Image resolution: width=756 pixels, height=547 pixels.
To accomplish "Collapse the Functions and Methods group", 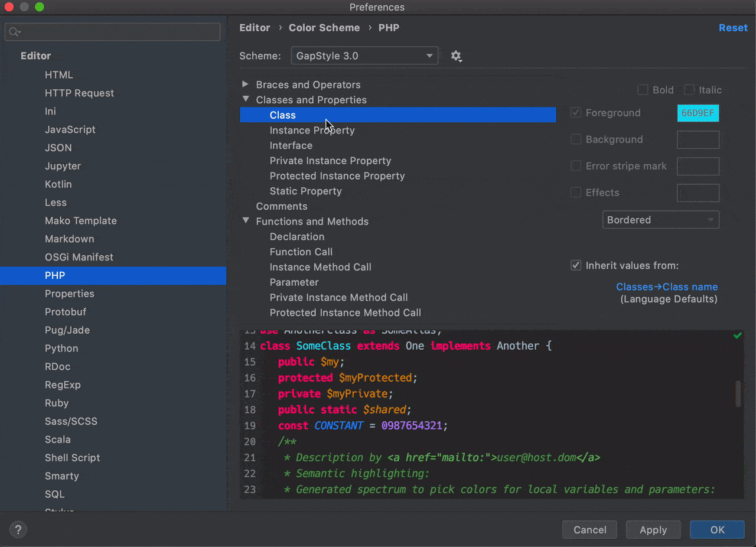I will click(x=245, y=221).
